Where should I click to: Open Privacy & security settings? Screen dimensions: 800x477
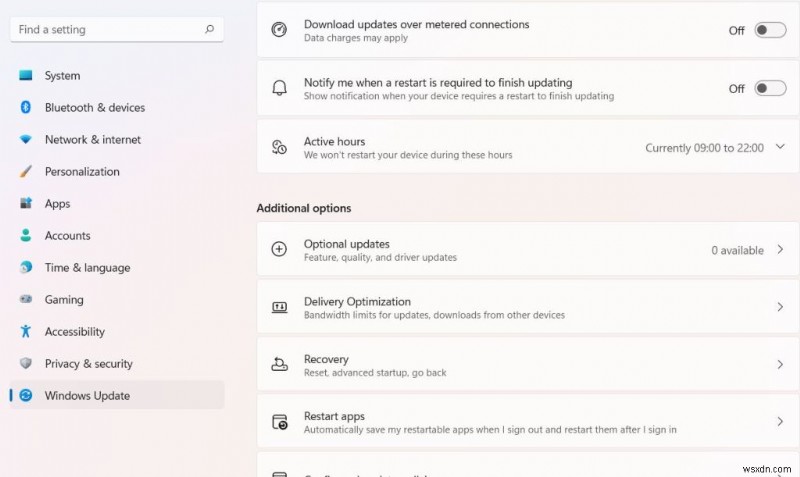117,363
